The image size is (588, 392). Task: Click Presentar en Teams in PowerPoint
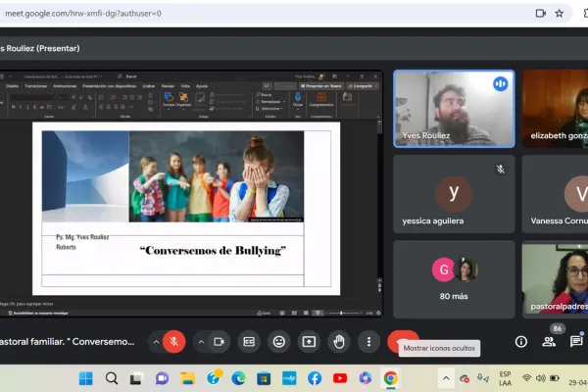click(x=321, y=86)
